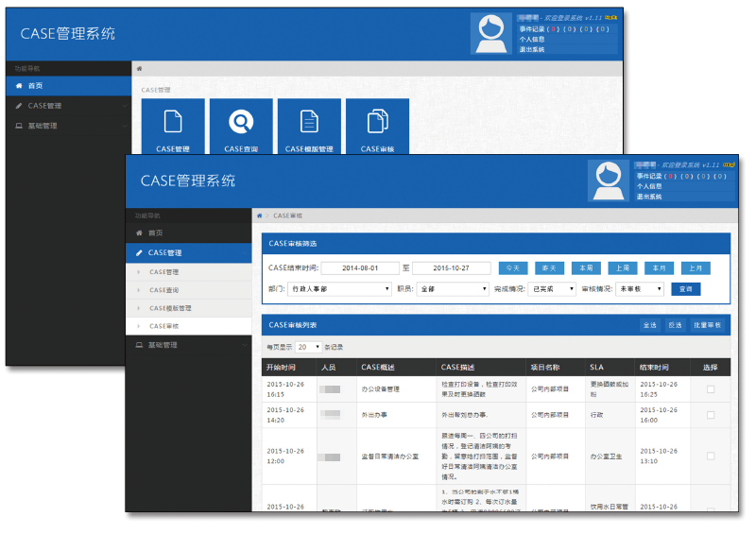Open the 审核情况 dropdown showing 未审核
Viewport: 756px width, 534px height.
click(x=640, y=289)
